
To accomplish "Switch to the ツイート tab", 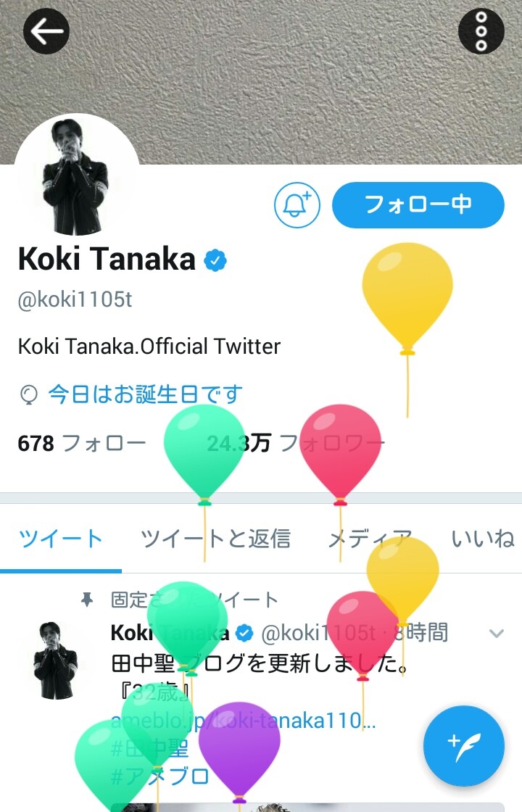I will coord(61,539).
